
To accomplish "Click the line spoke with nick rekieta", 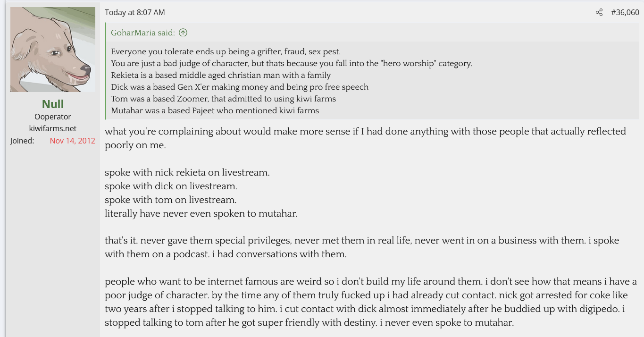I will coord(187,172).
